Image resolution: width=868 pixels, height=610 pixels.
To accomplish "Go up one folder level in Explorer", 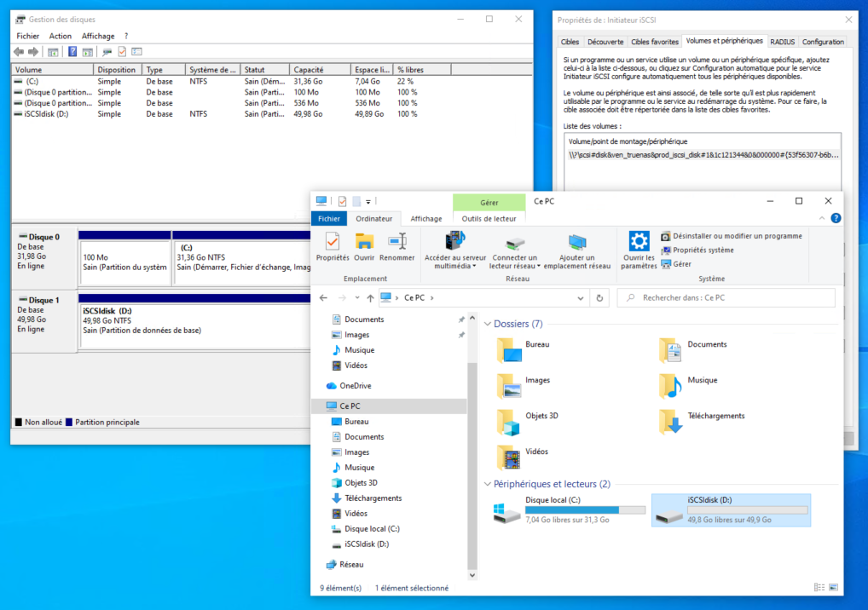I will pos(370,298).
